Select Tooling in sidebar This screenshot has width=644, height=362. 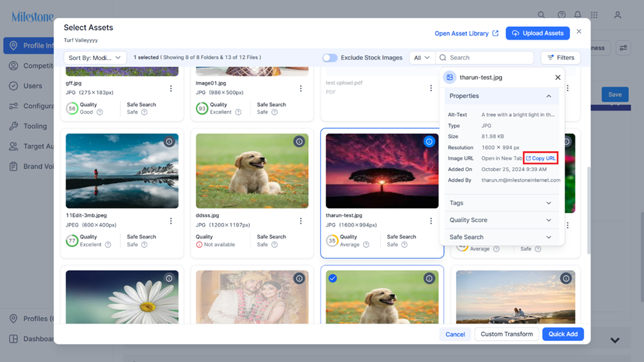(28, 126)
